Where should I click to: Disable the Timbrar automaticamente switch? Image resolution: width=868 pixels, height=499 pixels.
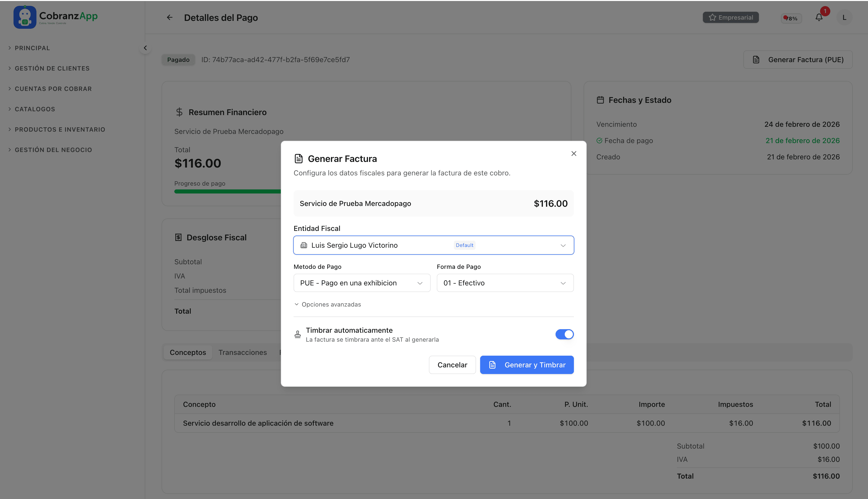tap(564, 334)
